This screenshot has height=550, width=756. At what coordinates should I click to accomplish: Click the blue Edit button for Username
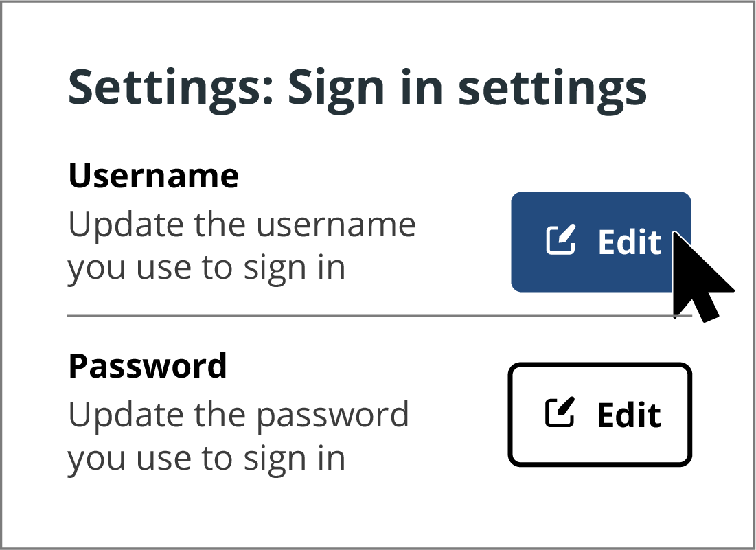601,242
